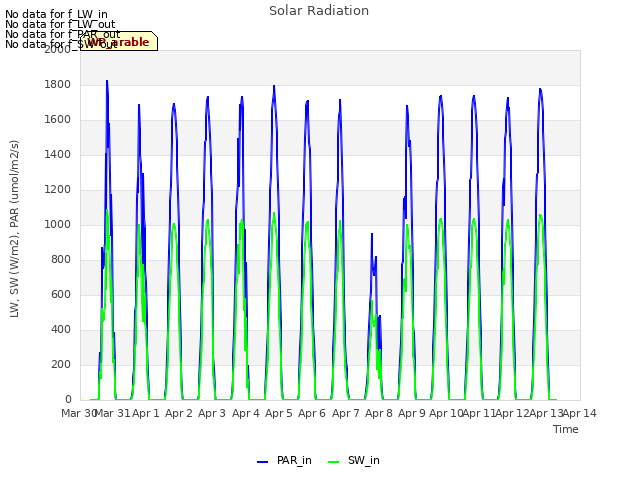Viewport: 640px width, 480px height.
Task: Click the 1400 y-axis tick label
Action: pyautogui.click(x=58, y=154)
